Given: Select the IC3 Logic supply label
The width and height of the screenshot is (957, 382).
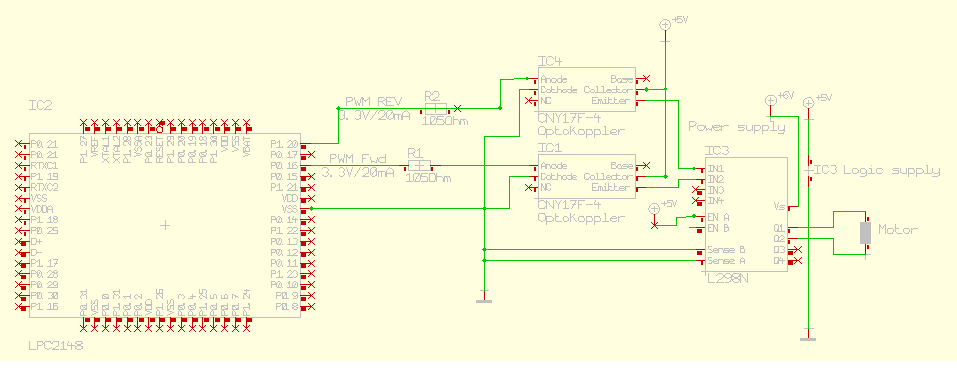Looking at the screenshot, I should click(877, 170).
